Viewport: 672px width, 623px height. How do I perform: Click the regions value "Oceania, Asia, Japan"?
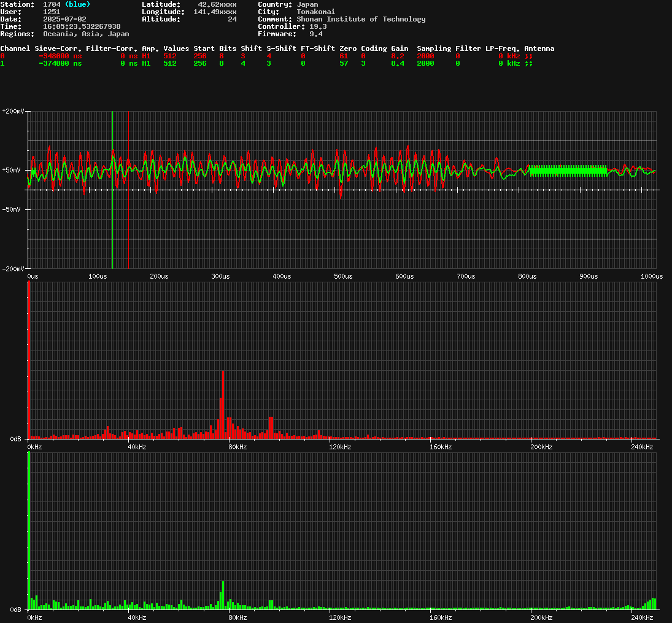[86, 34]
